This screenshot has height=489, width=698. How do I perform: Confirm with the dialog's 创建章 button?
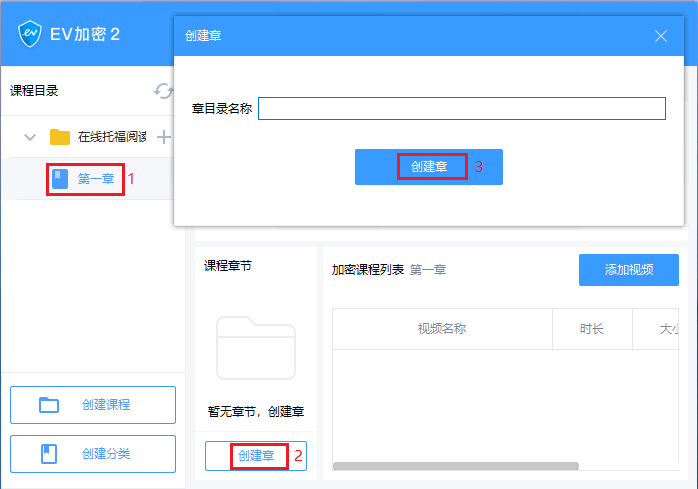pyautogui.click(x=429, y=167)
